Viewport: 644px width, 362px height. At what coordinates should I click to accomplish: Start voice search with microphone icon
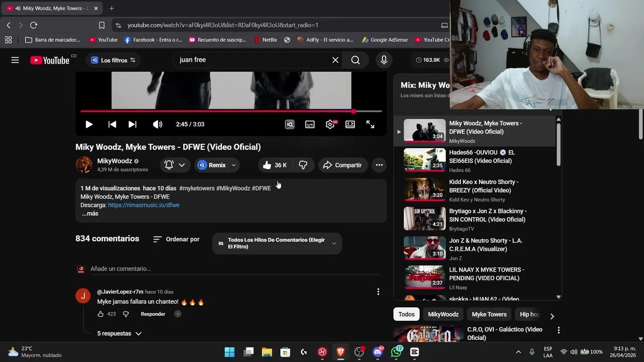point(384,60)
